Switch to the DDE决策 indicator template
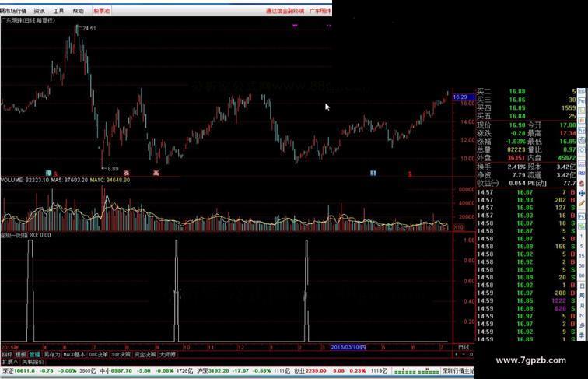 pyautogui.click(x=98, y=354)
